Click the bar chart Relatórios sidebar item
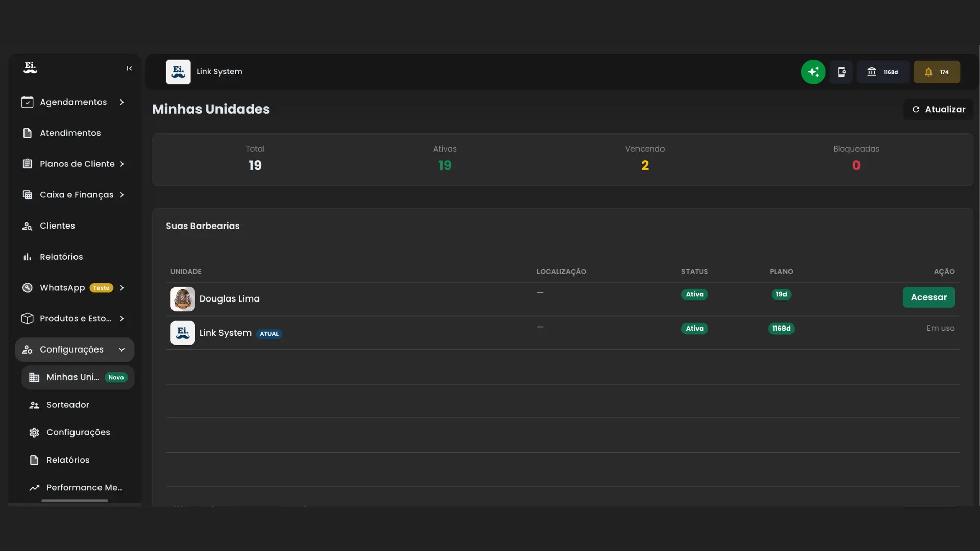This screenshot has height=551, width=980. point(61,257)
